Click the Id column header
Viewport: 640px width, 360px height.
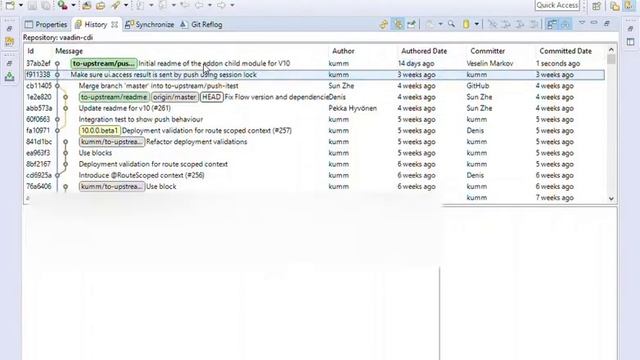(x=31, y=51)
